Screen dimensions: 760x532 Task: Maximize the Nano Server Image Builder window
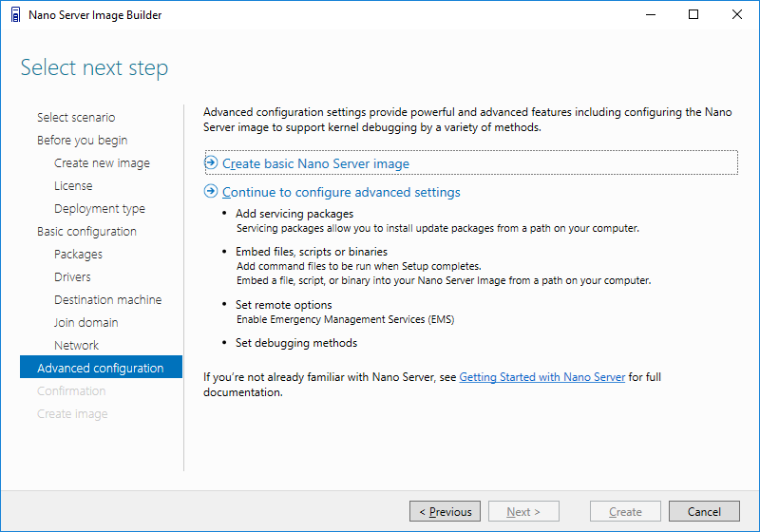click(x=693, y=14)
